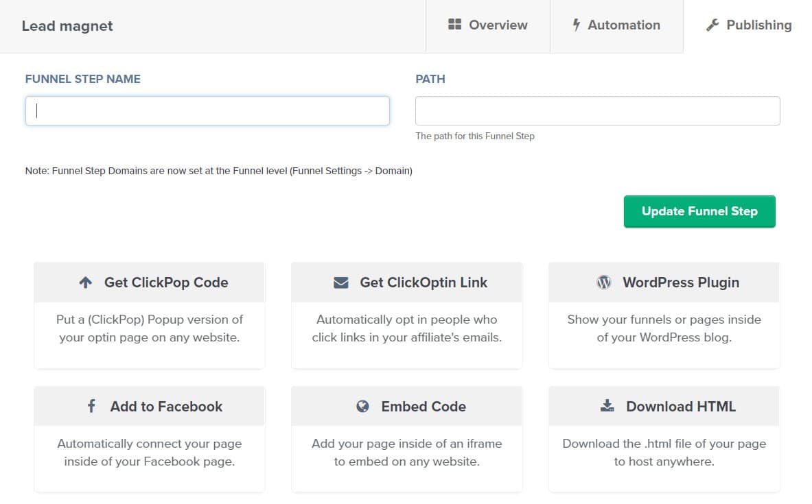Click the ClickPop up-arrow icon
The width and height of the screenshot is (812, 504).
85,283
